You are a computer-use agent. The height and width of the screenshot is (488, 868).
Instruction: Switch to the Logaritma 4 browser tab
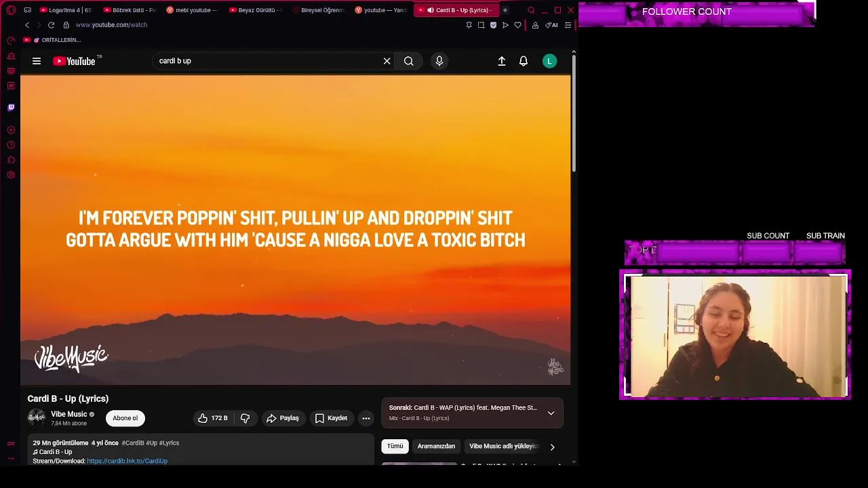point(66,10)
